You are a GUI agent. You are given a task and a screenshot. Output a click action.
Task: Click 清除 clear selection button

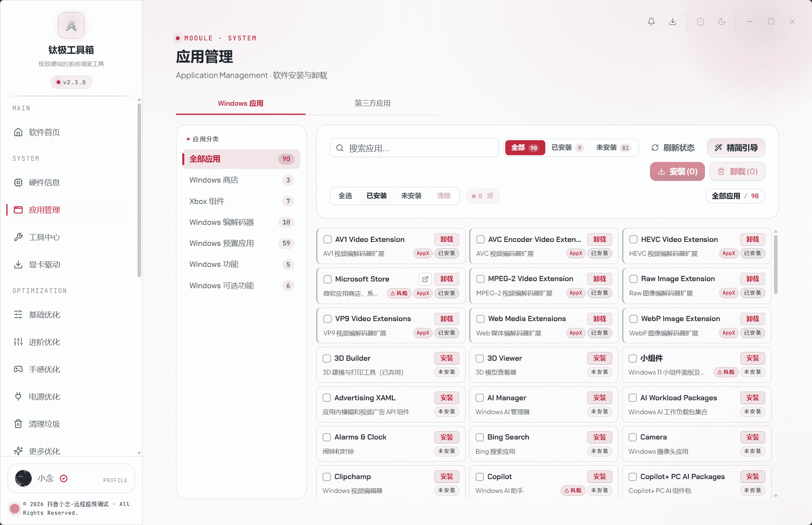pyautogui.click(x=444, y=196)
